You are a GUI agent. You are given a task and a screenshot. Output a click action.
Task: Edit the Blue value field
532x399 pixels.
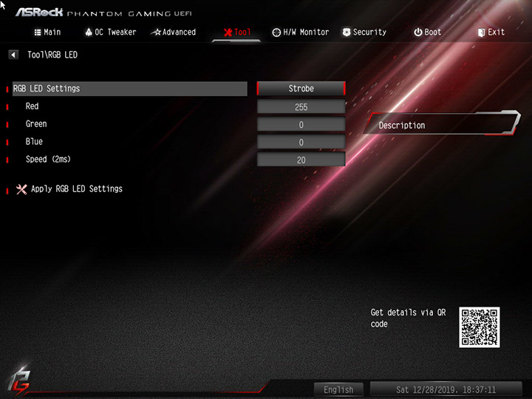[x=301, y=142]
